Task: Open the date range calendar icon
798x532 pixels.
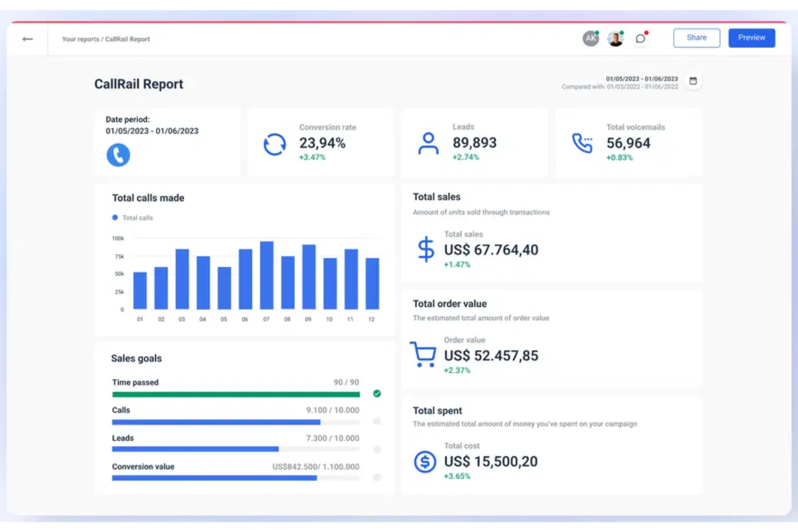Action: point(693,81)
